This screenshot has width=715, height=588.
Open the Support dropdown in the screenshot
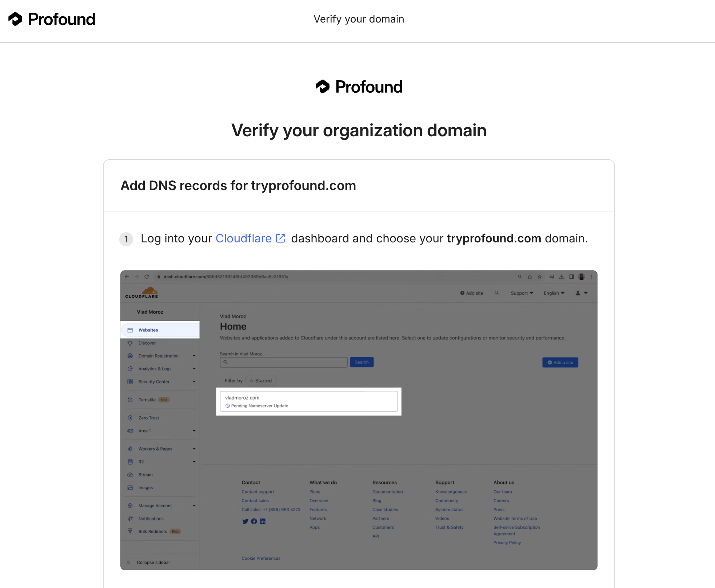click(x=522, y=293)
